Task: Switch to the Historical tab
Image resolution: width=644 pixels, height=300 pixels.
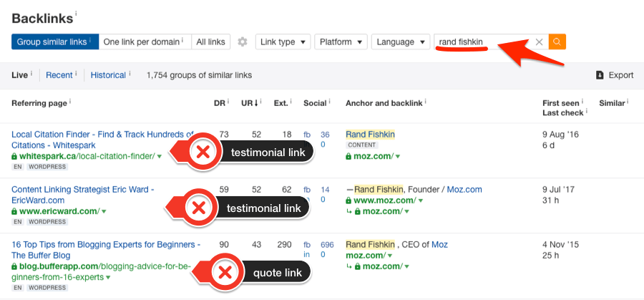Action: coord(108,75)
